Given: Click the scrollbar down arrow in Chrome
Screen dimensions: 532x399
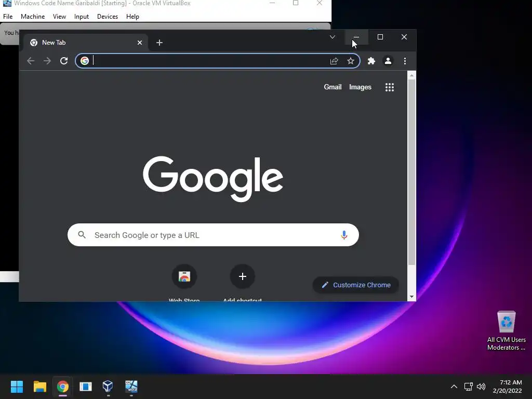Looking at the screenshot, I should [x=411, y=297].
